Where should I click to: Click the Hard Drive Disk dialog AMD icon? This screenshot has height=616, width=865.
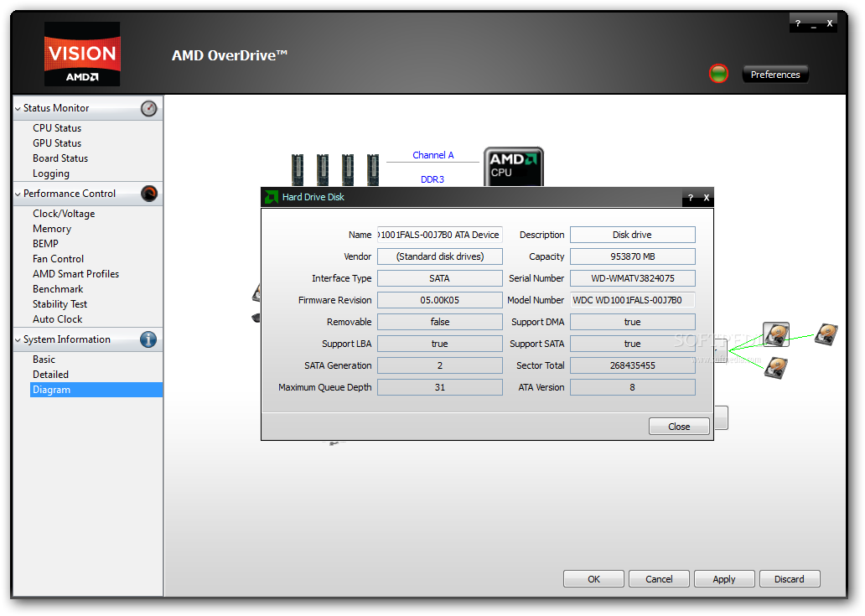coord(272,197)
